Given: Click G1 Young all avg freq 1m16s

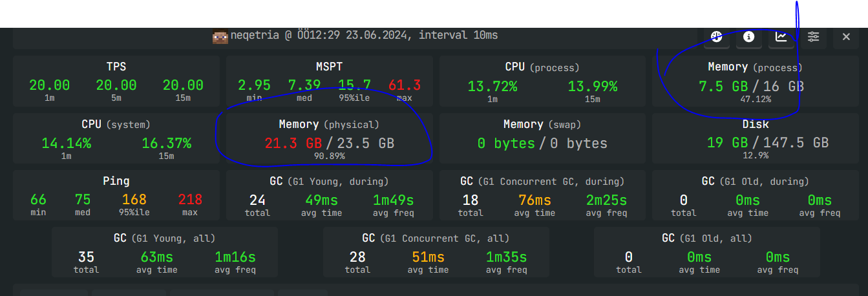Looking at the screenshot, I should pyautogui.click(x=235, y=257).
